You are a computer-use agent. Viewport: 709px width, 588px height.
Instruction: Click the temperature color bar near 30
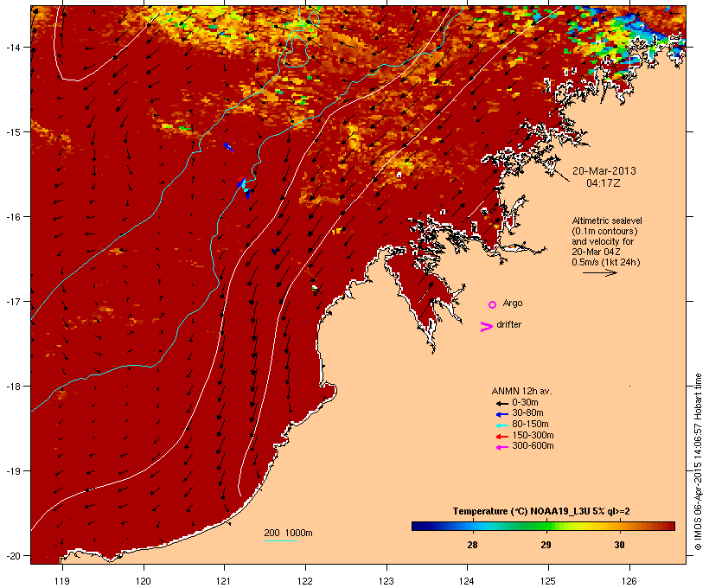tap(619, 526)
